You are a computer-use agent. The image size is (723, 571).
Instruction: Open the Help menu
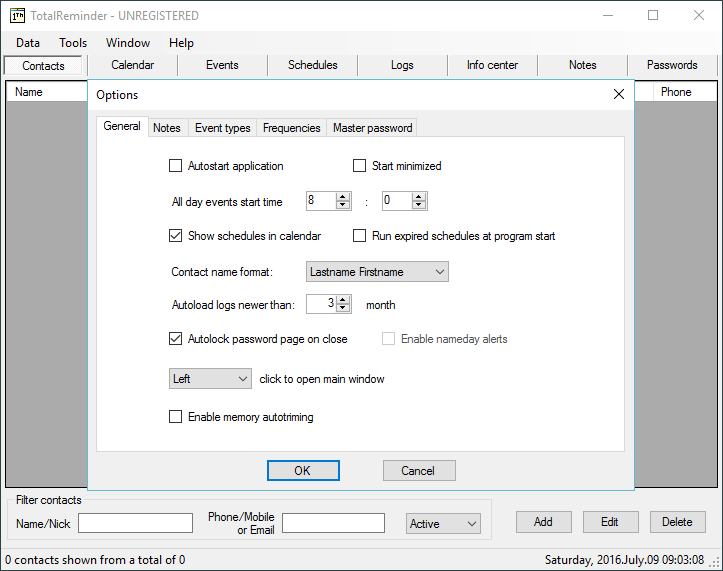pos(181,43)
